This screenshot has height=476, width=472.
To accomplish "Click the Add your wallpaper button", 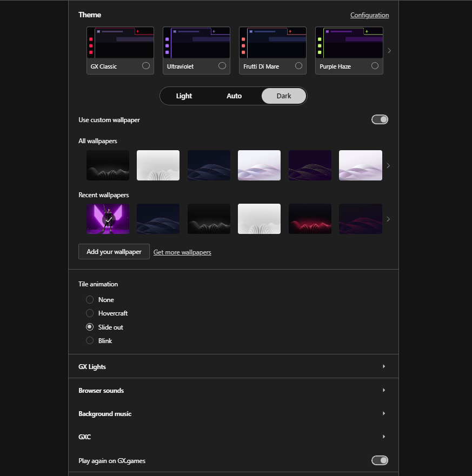I will point(114,252).
